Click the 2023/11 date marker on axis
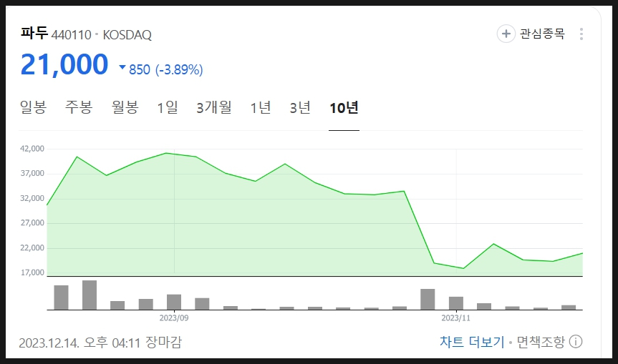The height and width of the screenshot is (364, 618). coord(455,318)
